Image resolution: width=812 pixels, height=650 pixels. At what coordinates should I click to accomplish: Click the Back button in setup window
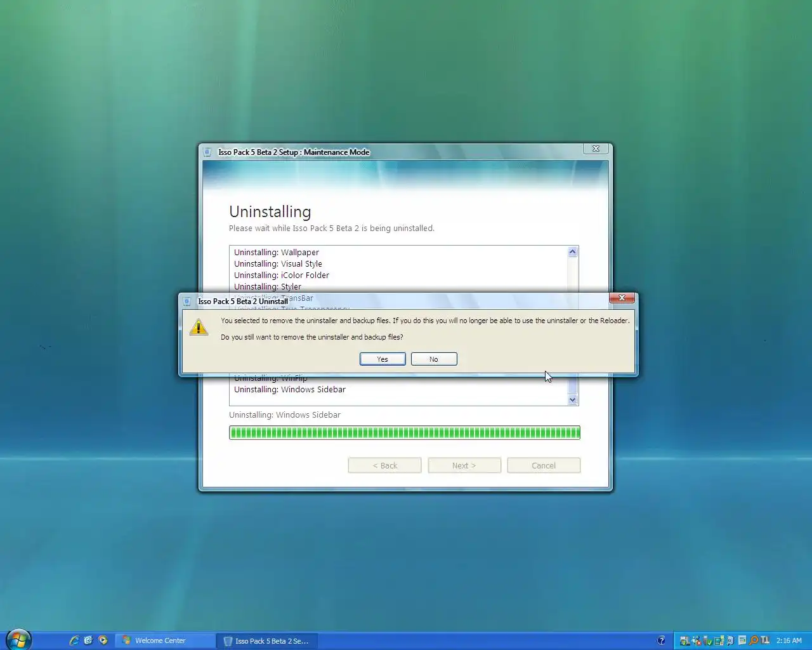(384, 465)
